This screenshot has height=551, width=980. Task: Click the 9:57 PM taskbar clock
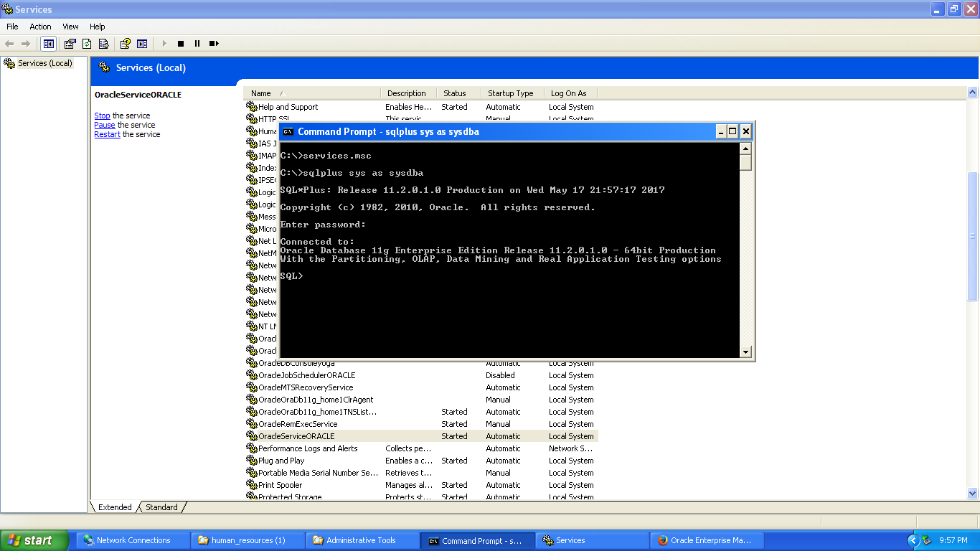tap(953, 540)
